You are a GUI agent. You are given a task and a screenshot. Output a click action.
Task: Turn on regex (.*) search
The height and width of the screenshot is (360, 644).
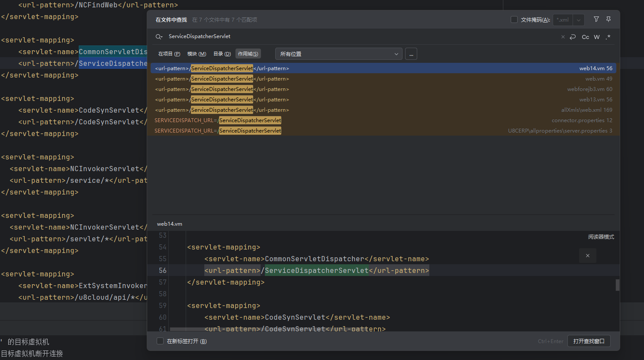tap(608, 37)
